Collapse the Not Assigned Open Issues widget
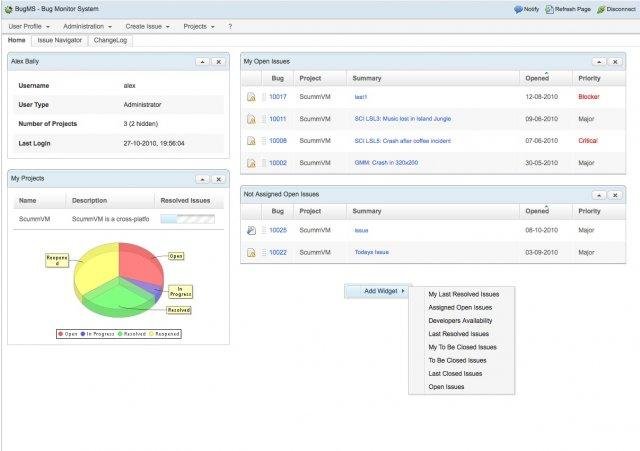Image resolution: width=640 pixels, height=451 pixels. tap(598, 195)
